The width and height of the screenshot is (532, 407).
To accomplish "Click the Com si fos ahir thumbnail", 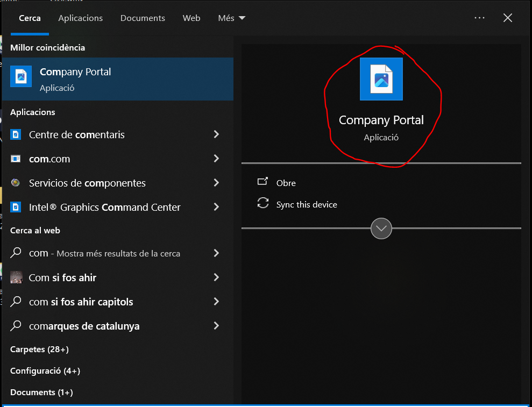I will [16, 277].
